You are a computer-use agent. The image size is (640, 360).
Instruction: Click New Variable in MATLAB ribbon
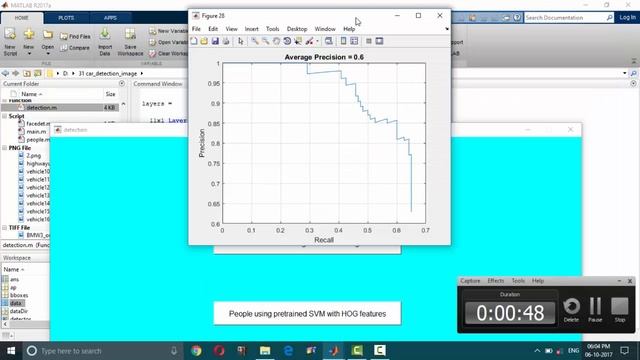[168, 31]
